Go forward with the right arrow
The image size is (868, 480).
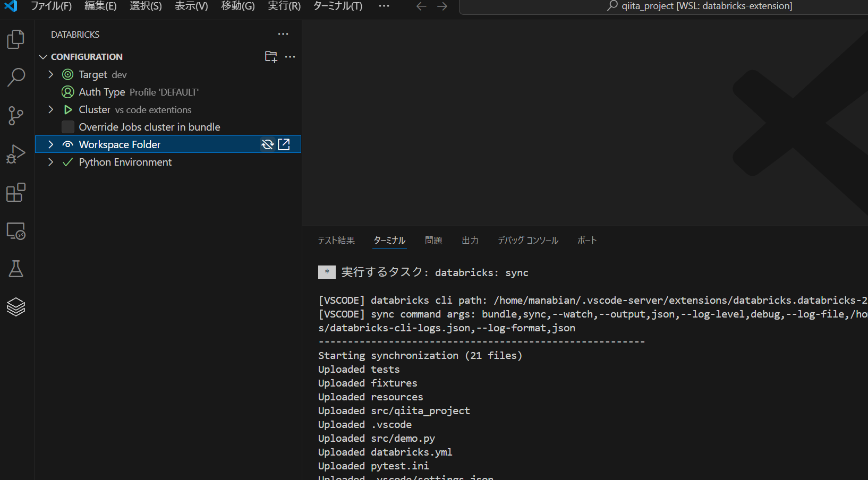point(442,6)
